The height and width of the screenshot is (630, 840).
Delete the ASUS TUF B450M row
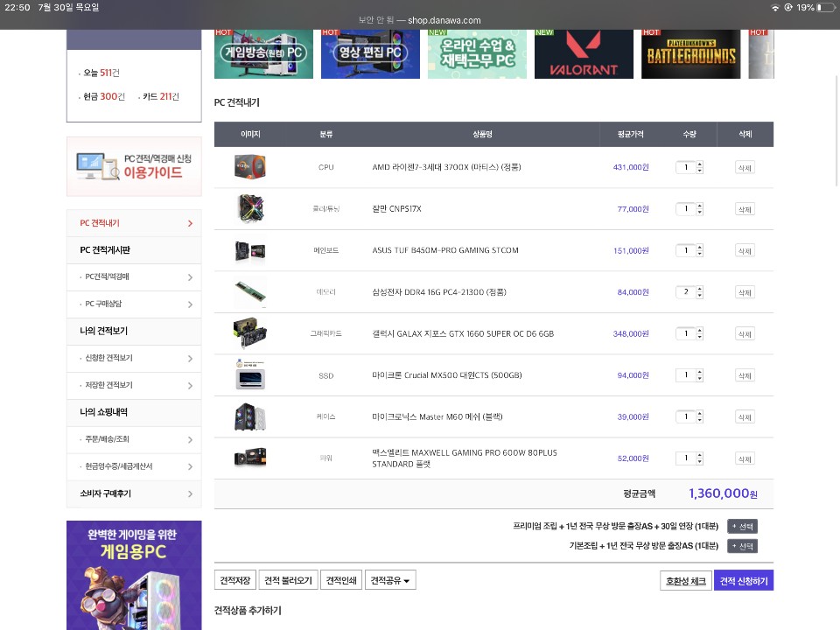click(x=745, y=251)
